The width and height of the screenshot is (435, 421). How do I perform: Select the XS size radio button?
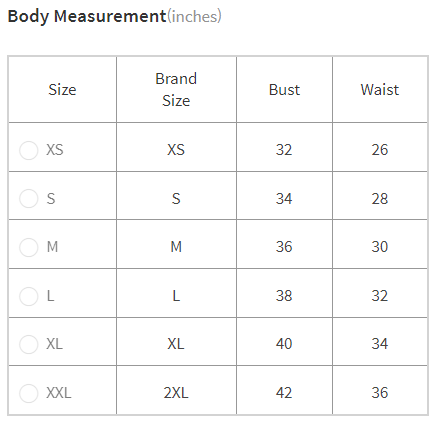[29, 150]
